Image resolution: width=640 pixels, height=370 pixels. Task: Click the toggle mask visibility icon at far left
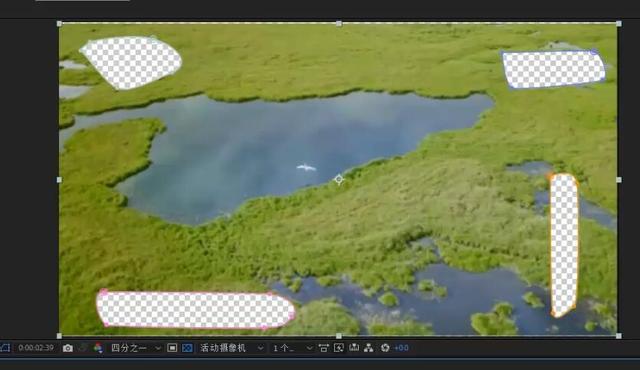click(x=5, y=348)
